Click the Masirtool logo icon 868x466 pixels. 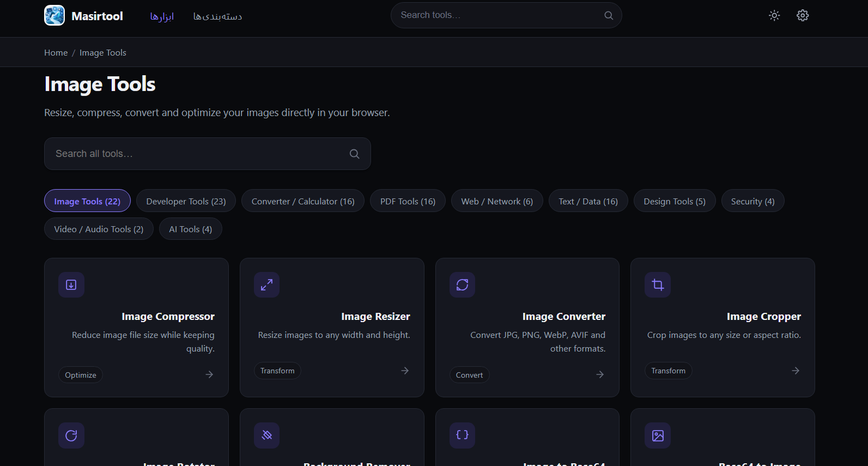click(x=54, y=15)
